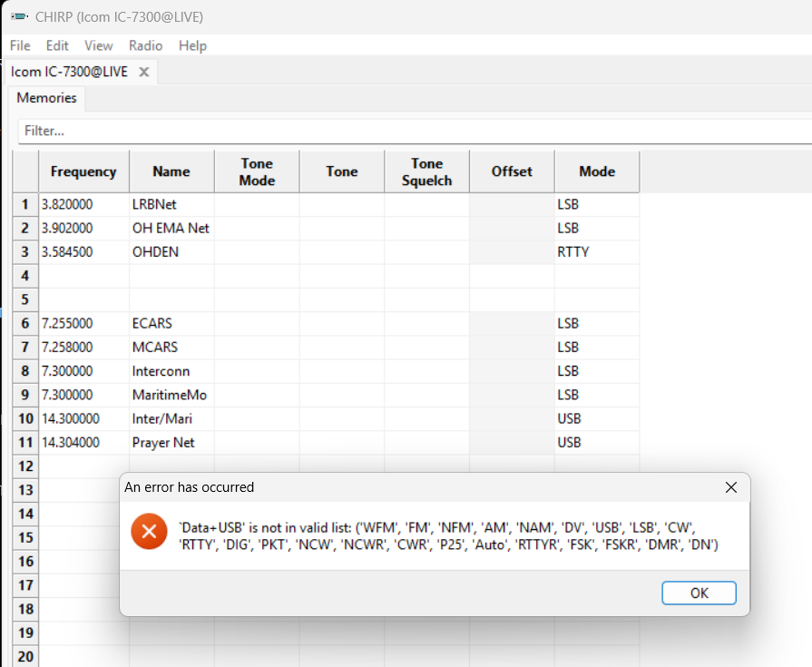The height and width of the screenshot is (667, 812).
Task: Select the LRBNet name cell
Action: [171, 204]
